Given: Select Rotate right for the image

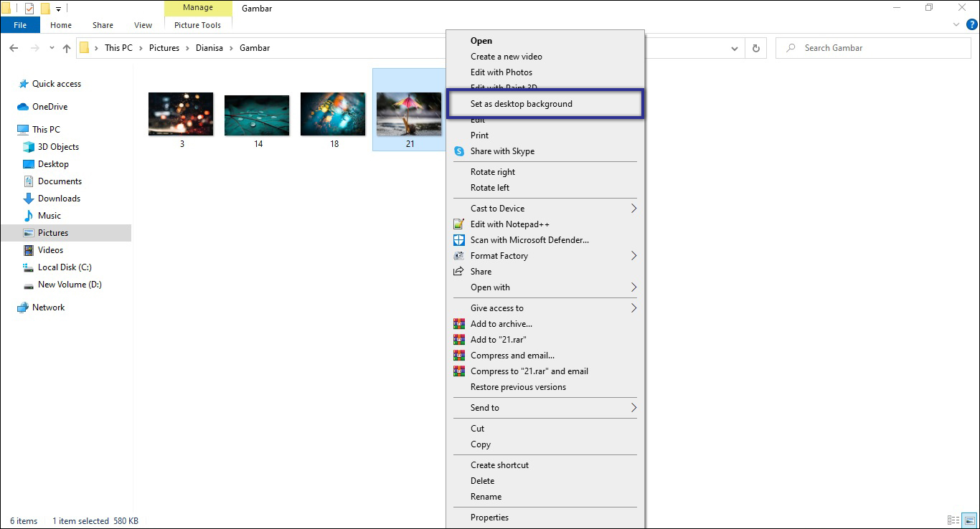Looking at the screenshot, I should (x=493, y=171).
